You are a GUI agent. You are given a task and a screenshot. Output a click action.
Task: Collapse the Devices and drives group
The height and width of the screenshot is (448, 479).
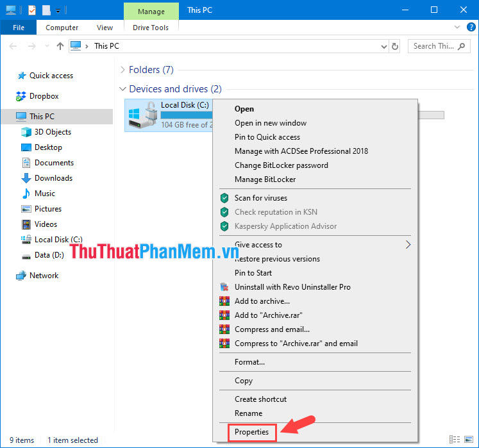[122, 89]
